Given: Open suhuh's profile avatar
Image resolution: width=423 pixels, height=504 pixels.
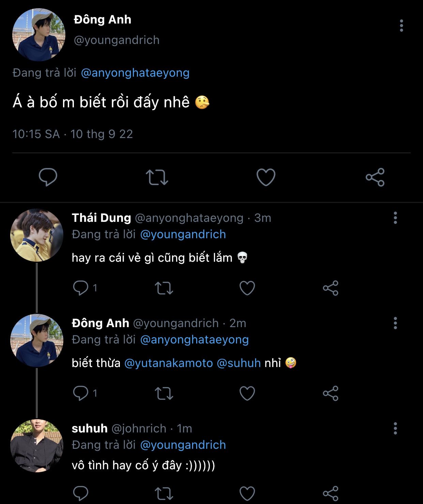Looking at the screenshot, I should tap(37, 446).
